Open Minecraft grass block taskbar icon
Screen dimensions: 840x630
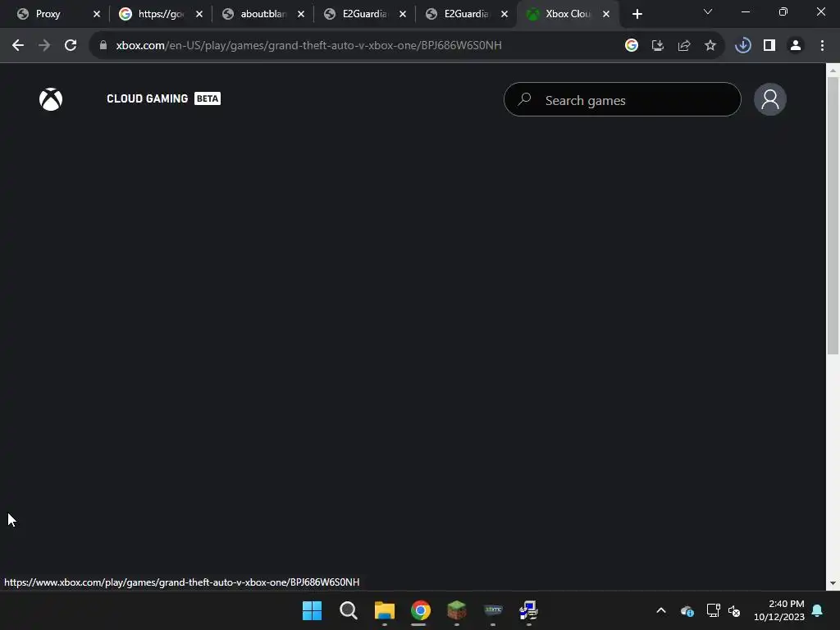456,610
